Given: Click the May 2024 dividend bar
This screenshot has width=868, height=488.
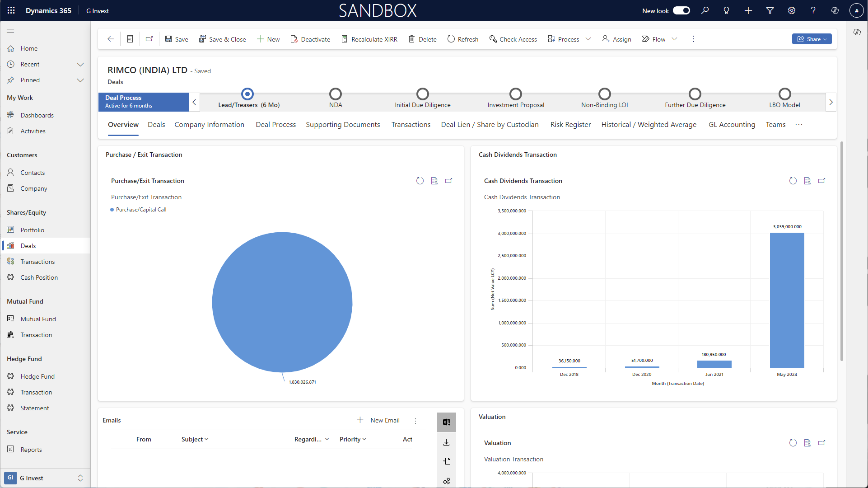Looking at the screenshot, I should 787,300.
